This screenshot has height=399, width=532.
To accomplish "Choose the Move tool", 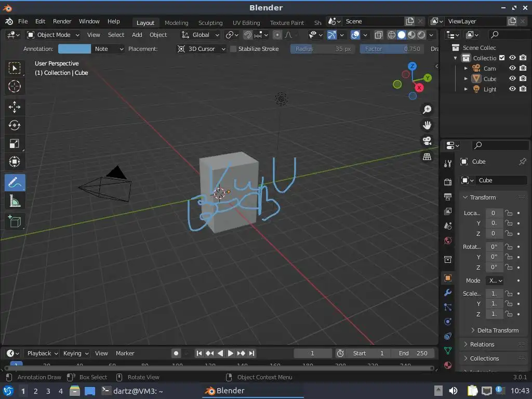I will (x=15, y=107).
